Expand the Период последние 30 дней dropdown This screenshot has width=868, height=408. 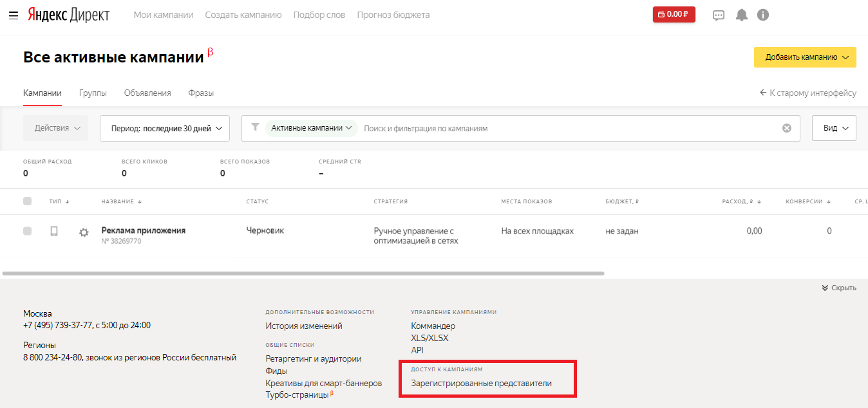165,128
